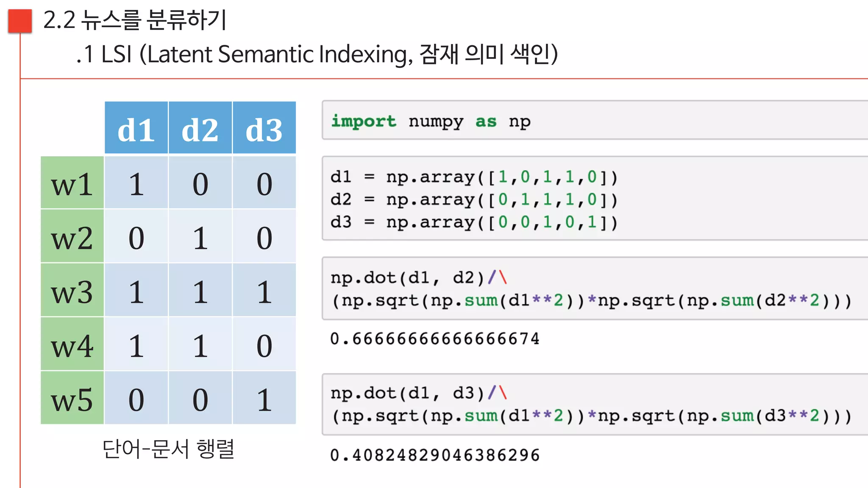This screenshot has width=868, height=488.
Task: Click the 'np.dot(d1, d3)' code line
Action: coord(419,393)
